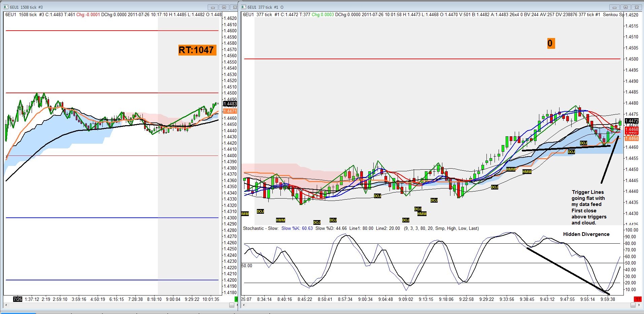644x314 pixels.
Task: Close the 6EU1 1508 tick #3 chart window
Action: 235,7
